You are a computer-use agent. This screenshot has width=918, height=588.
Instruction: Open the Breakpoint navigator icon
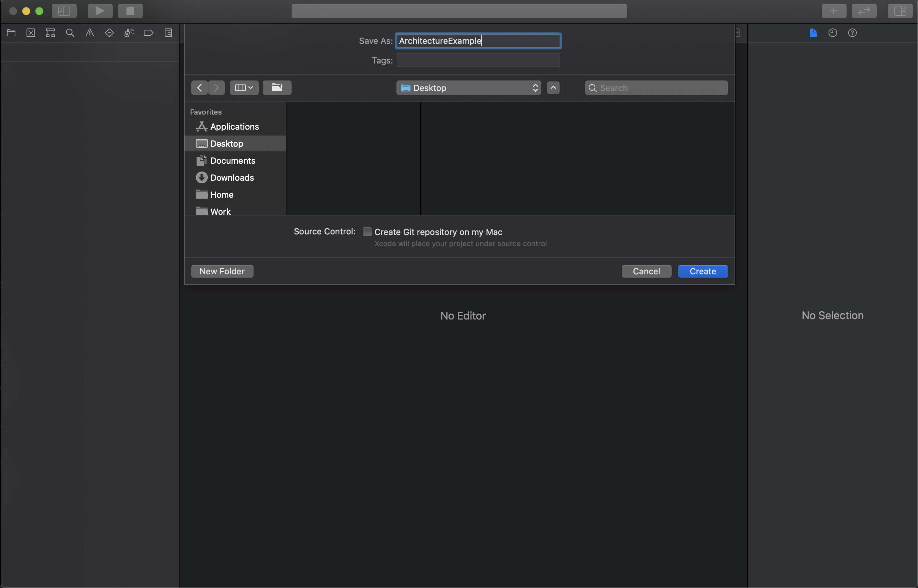point(149,33)
